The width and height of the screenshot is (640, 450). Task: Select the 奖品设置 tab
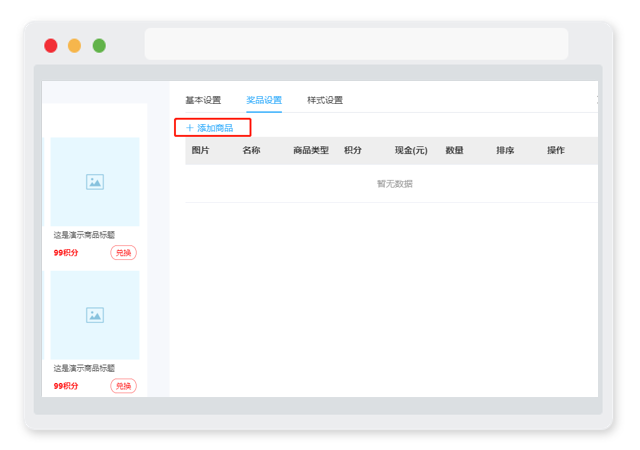point(264,100)
